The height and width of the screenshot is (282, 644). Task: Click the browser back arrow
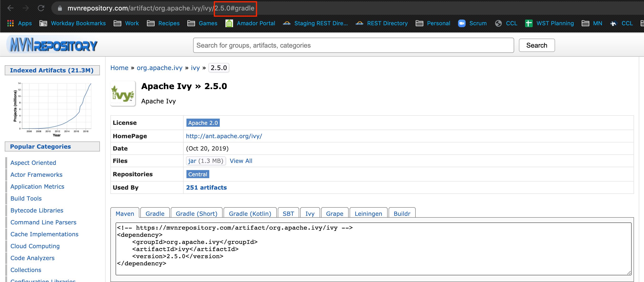click(10, 8)
